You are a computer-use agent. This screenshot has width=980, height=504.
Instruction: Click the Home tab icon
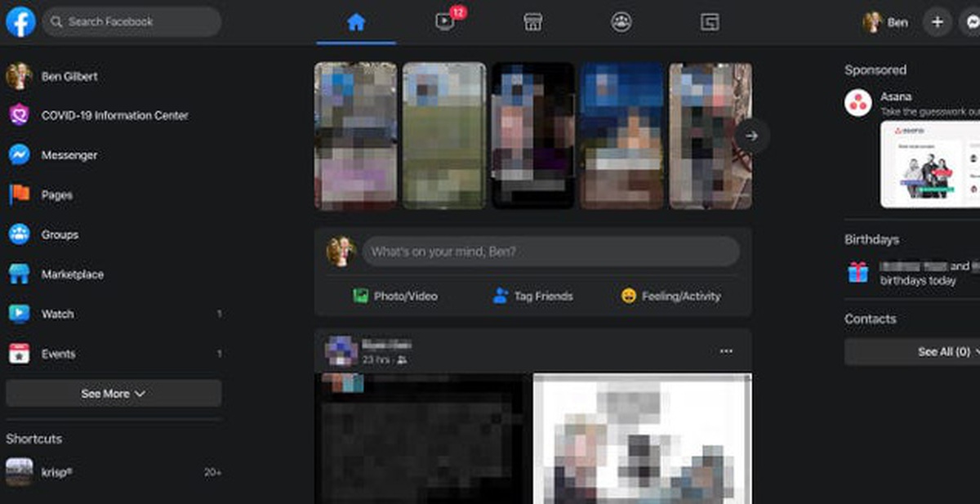pos(356,22)
